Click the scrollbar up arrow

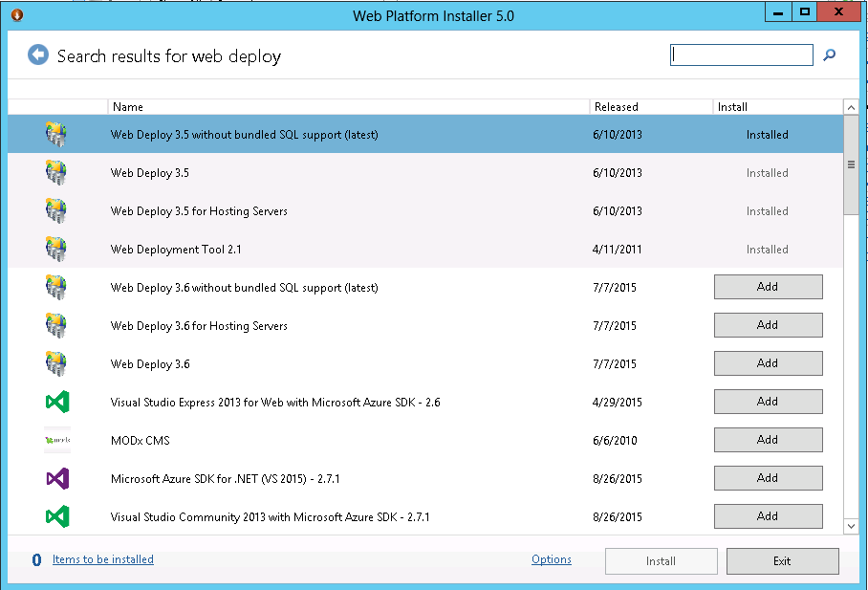pyautogui.click(x=851, y=107)
